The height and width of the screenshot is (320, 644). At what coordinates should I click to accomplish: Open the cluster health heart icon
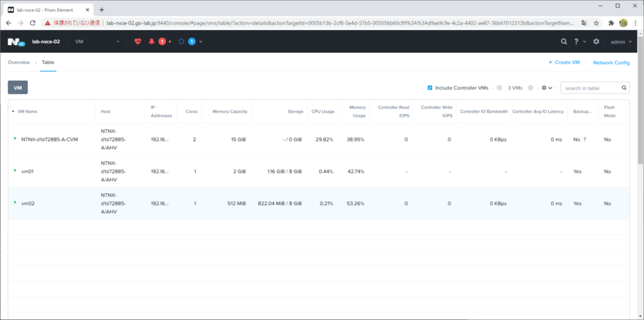click(x=138, y=42)
